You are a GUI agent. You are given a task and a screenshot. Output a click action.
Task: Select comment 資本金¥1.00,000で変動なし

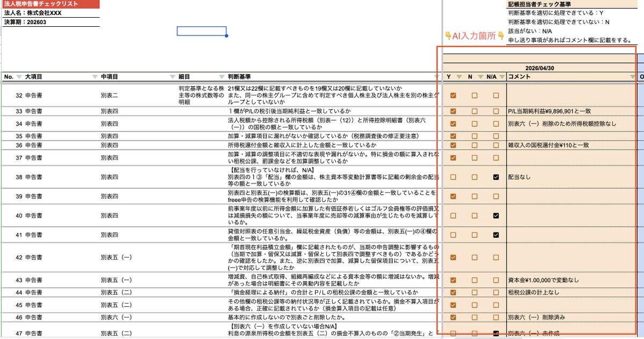(x=572, y=280)
